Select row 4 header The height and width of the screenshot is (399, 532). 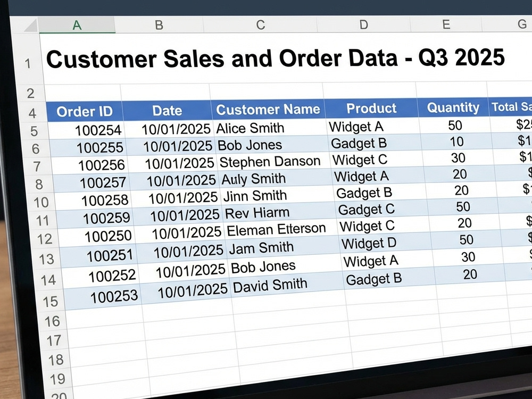(32, 113)
